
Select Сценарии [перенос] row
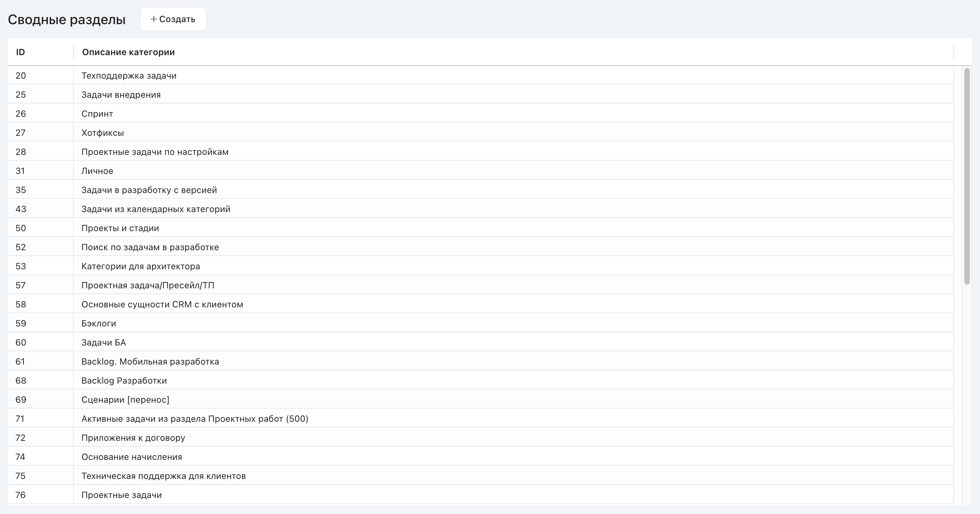[x=481, y=399]
